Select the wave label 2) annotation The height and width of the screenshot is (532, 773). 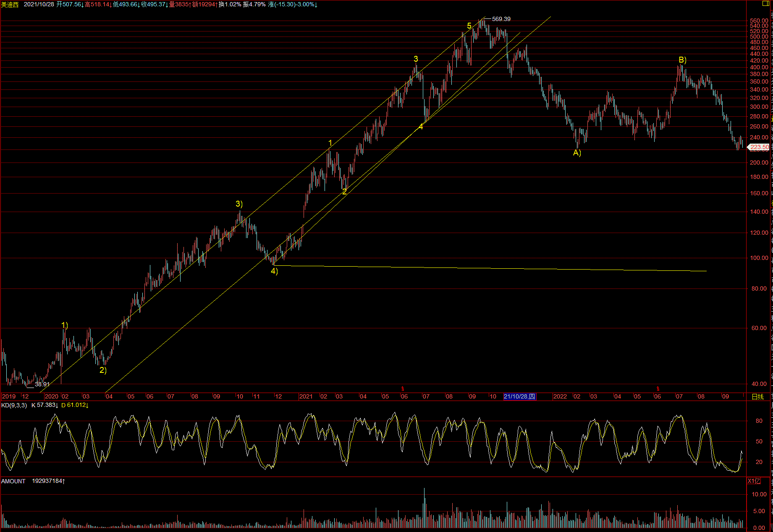[103, 370]
